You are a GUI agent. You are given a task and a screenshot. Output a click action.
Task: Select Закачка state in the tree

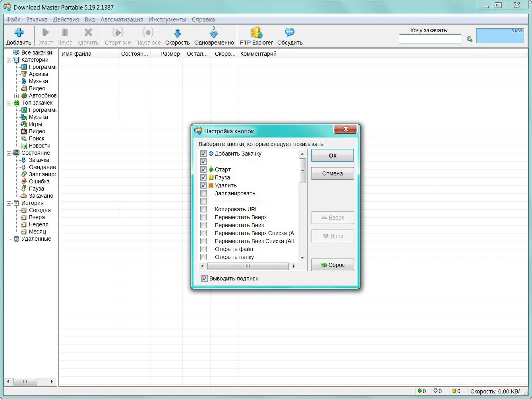tap(39, 160)
